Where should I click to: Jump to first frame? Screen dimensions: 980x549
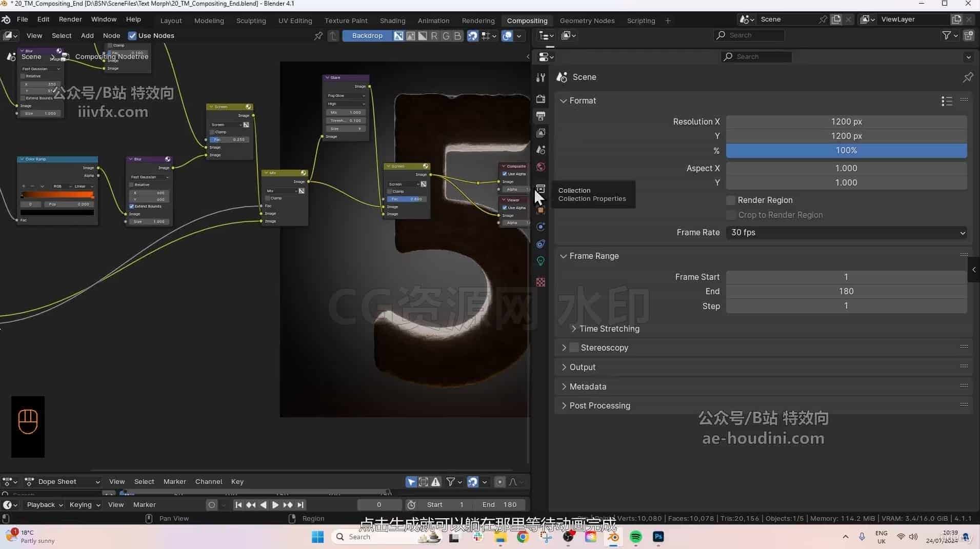238,505
